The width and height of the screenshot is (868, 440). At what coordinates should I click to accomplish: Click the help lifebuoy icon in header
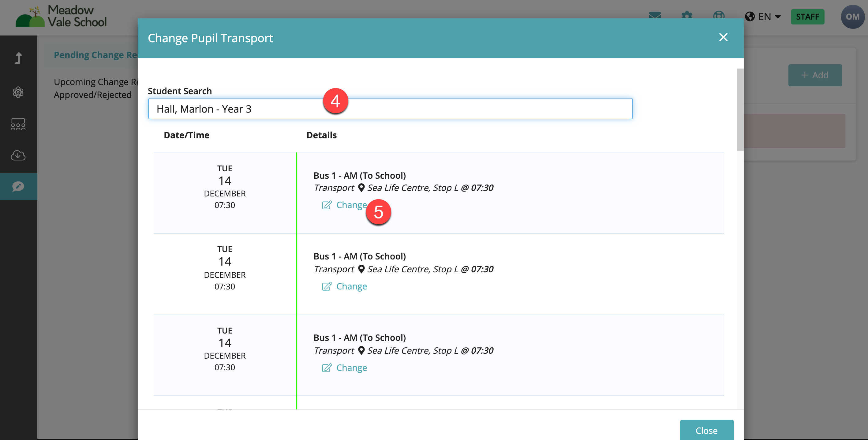click(x=719, y=16)
